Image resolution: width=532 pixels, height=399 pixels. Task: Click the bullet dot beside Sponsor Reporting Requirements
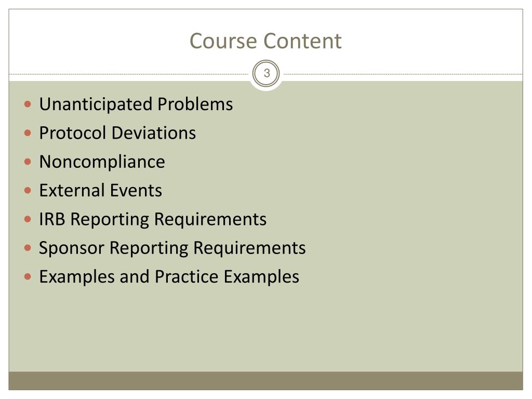28,248
